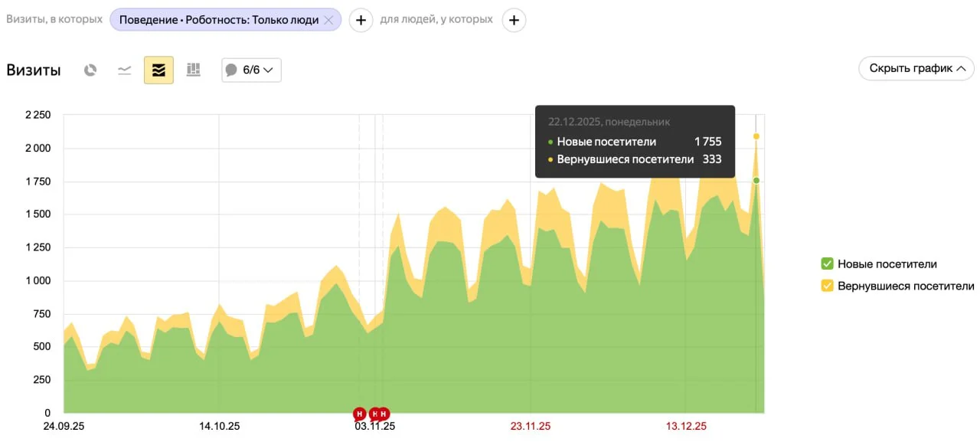980x442 pixels.
Task: Click the rightmost red 'H' annotation marker
Action: pyautogui.click(x=384, y=414)
